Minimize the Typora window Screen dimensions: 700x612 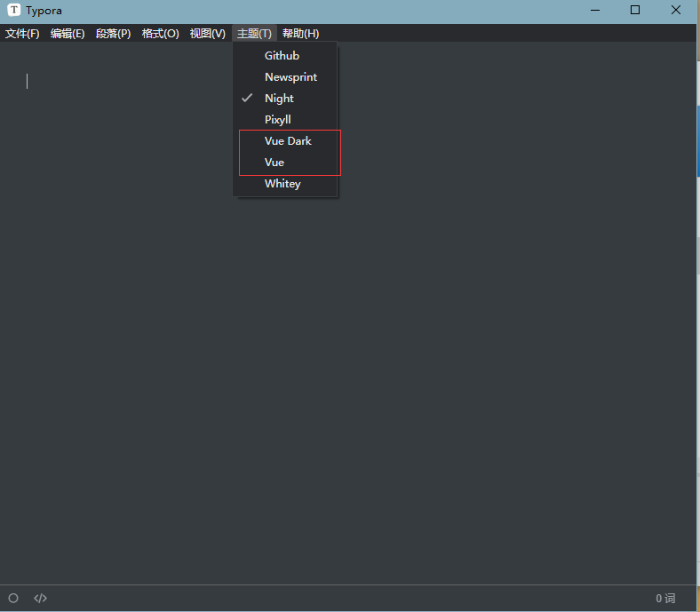click(x=595, y=11)
